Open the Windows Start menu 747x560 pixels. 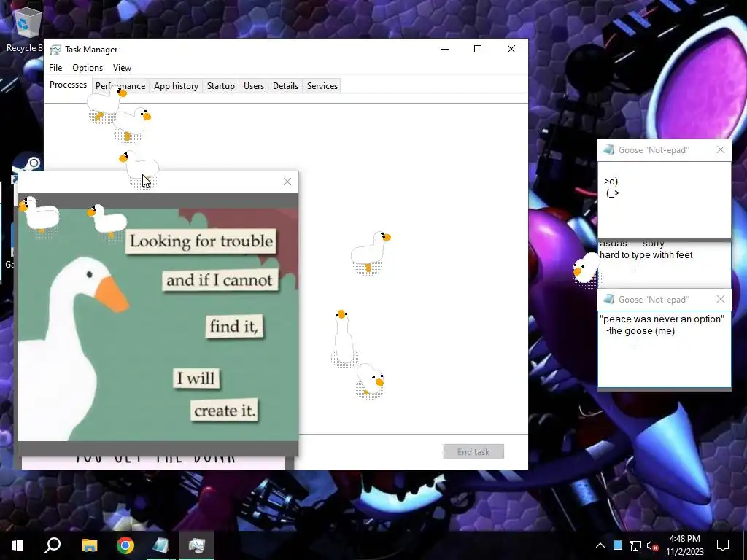[x=18, y=545]
